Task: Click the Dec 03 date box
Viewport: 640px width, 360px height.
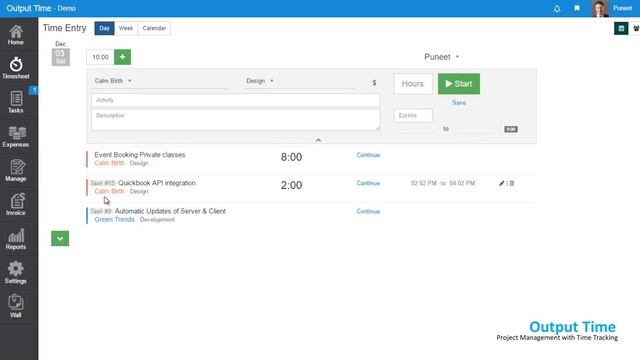Action: pos(60,57)
